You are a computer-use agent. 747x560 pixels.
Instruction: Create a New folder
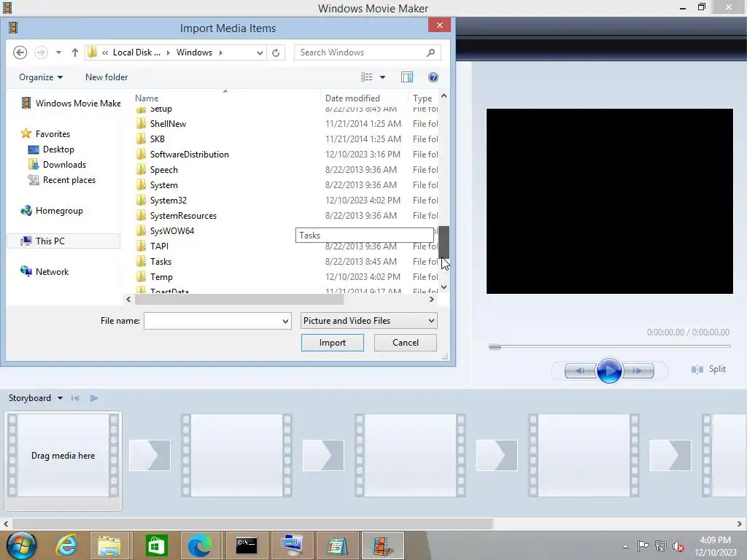click(107, 77)
